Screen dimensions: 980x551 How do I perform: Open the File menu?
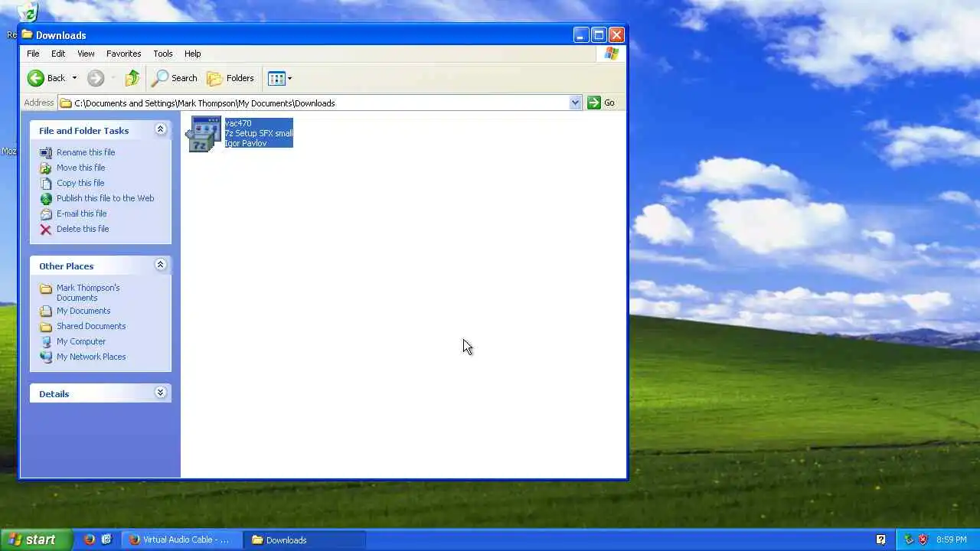coord(33,54)
